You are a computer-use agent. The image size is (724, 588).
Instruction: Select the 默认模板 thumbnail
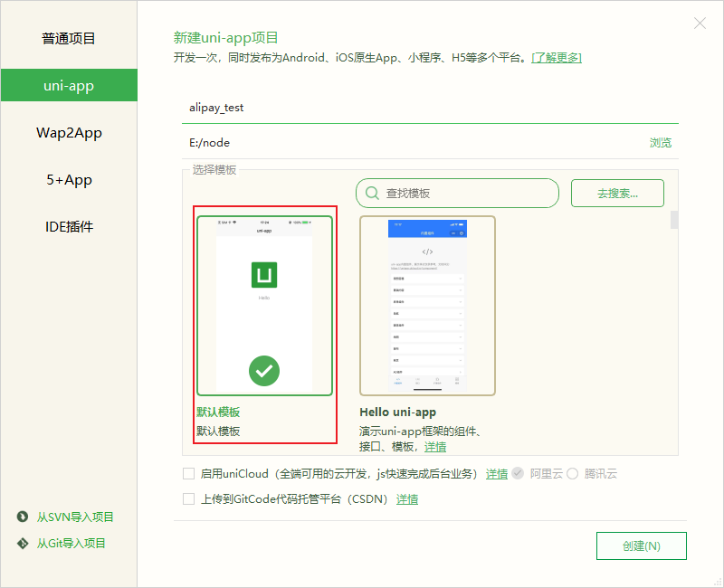point(264,306)
